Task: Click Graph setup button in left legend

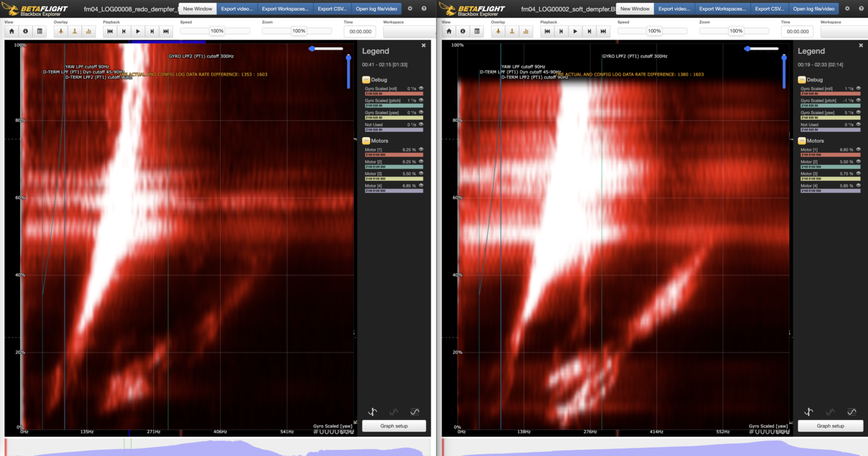Action: pyautogui.click(x=394, y=426)
